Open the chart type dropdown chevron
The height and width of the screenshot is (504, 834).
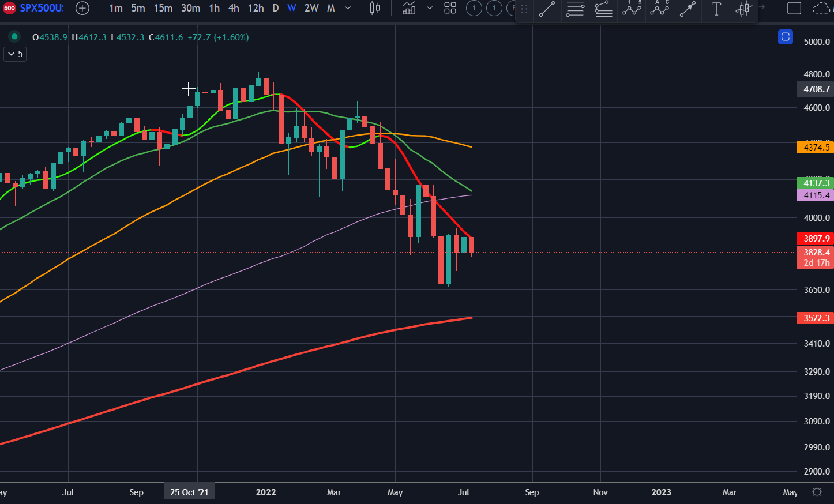click(429, 9)
